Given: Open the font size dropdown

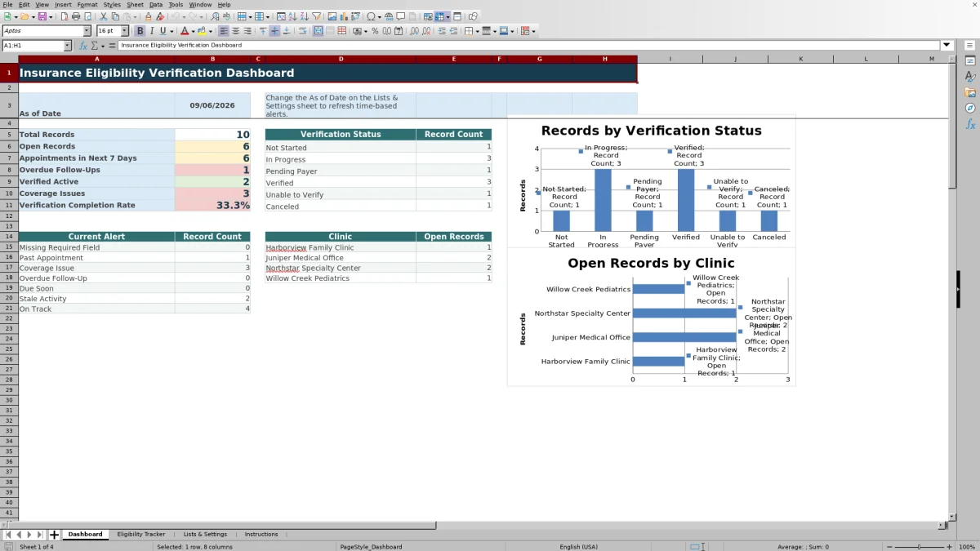Looking at the screenshot, I should [x=125, y=31].
